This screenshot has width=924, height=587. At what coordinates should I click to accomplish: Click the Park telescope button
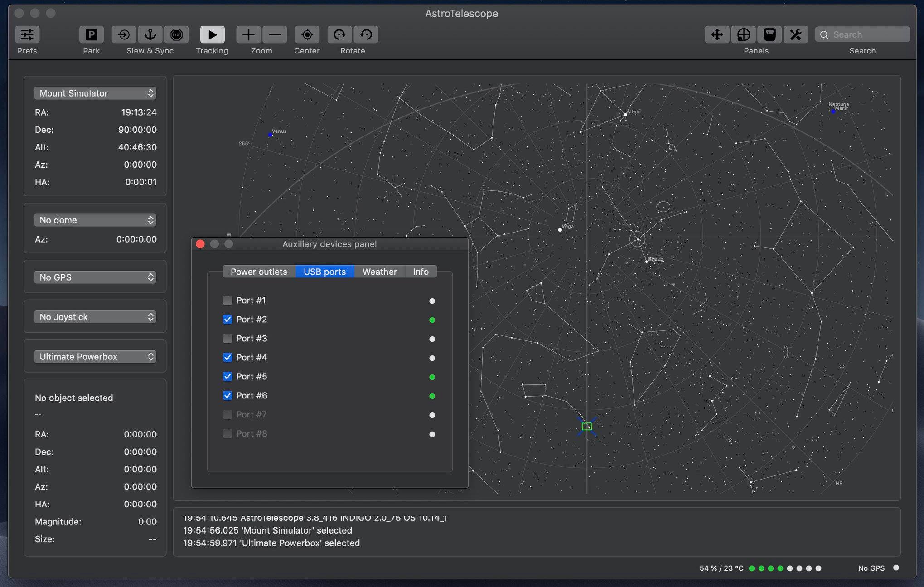coord(91,34)
